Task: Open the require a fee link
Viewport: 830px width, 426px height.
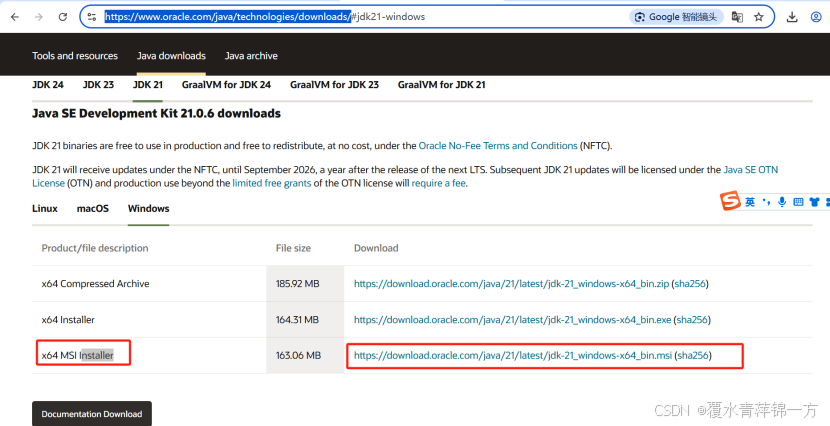Action: [439, 183]
